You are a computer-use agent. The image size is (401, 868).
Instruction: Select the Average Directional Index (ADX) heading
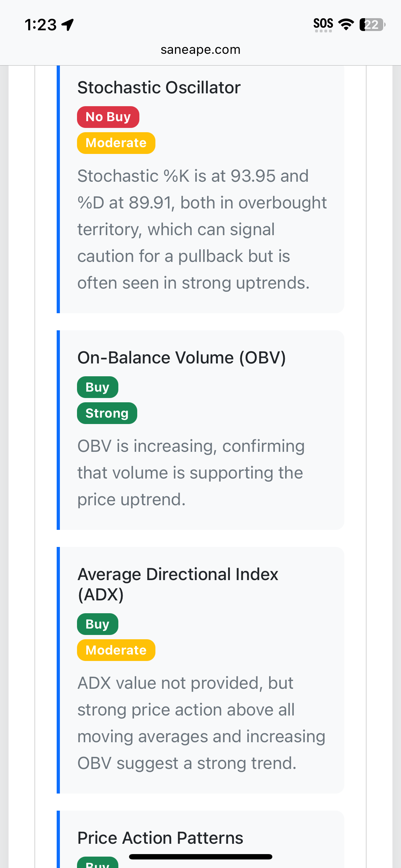tap(178, 584)
